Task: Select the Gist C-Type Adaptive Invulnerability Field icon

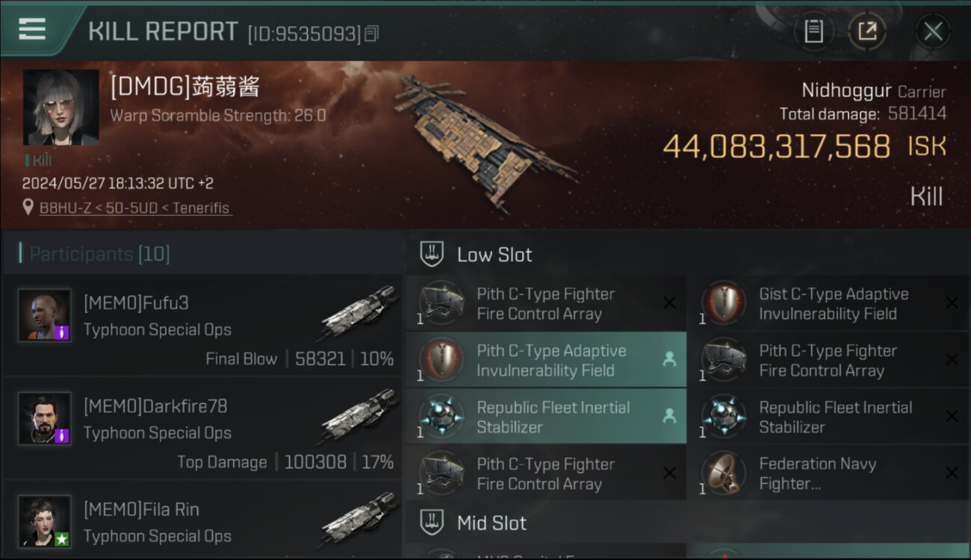Action: 723,304
